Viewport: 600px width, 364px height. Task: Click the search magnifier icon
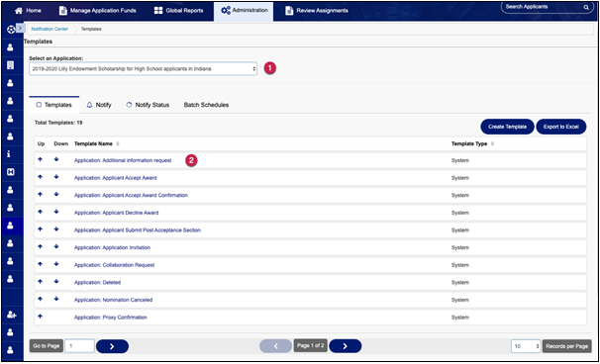click(586, 7)
